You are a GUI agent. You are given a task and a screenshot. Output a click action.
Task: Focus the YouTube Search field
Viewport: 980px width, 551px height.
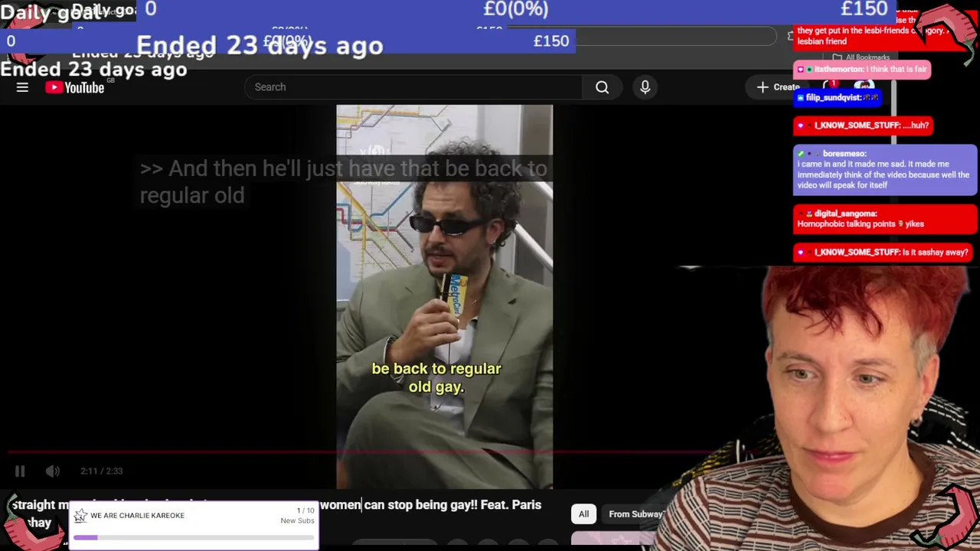point(413,87)
